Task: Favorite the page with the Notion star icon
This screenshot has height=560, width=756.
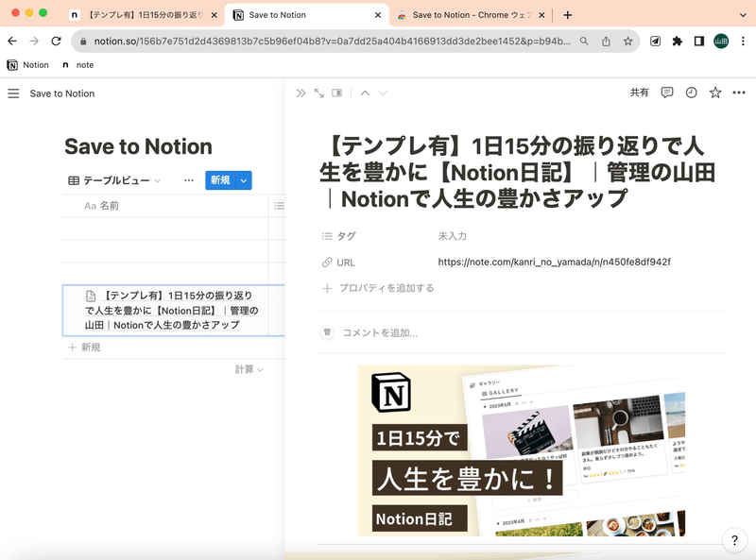Action: click(715, 93)
